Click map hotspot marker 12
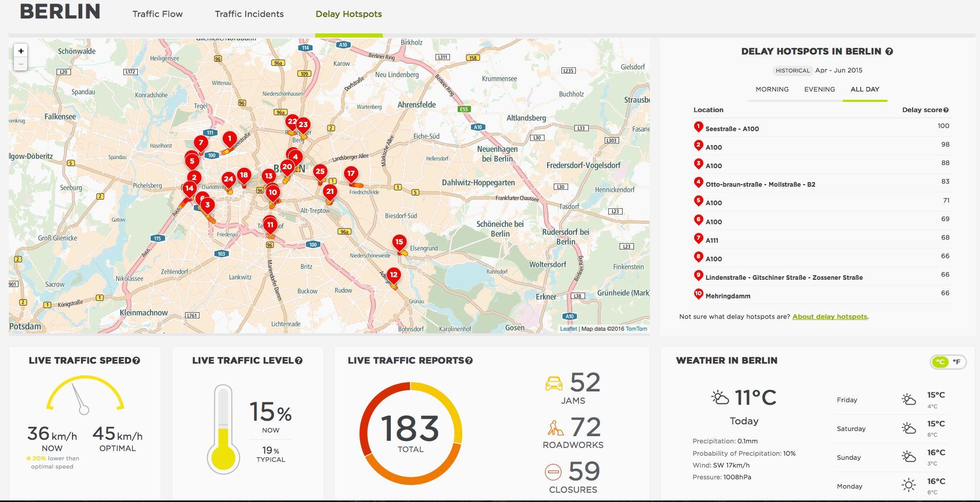Screen dimensions: 980x502 [393, 275]
